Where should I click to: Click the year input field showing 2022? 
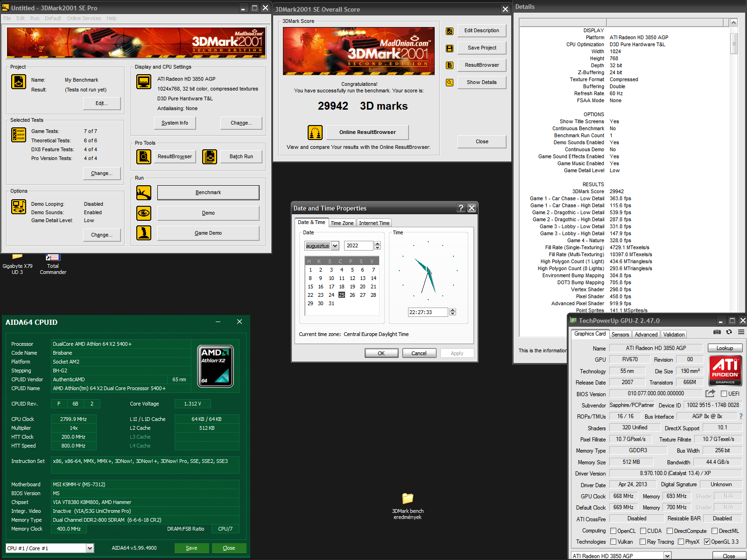(x=359, y=246)
